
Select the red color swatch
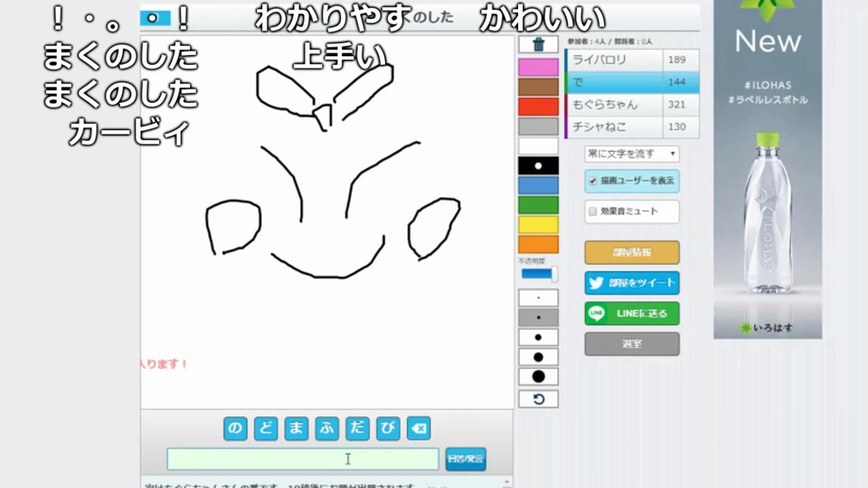(x=538, y=107)
